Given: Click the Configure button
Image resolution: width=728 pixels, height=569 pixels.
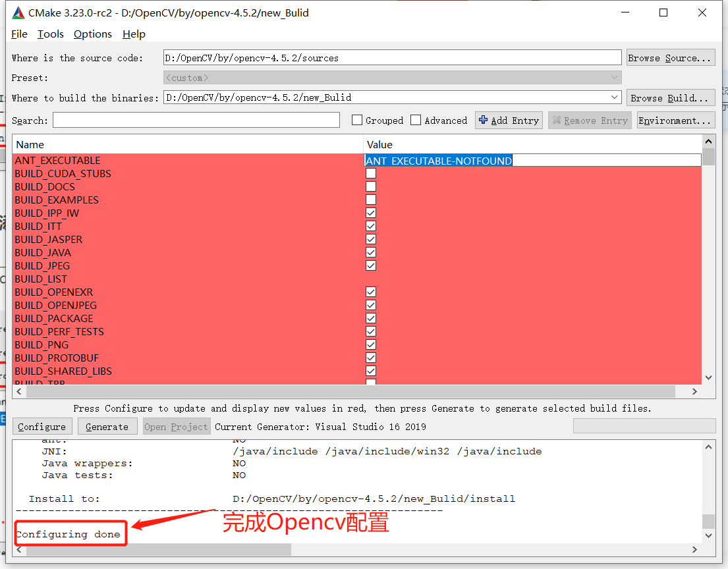Looking at the screenshot, I should coord(42,427).
